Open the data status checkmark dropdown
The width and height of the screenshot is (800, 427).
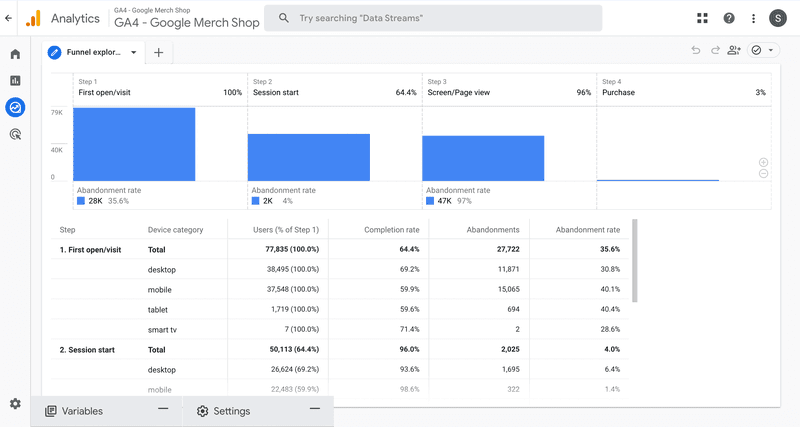coord(762,51)
